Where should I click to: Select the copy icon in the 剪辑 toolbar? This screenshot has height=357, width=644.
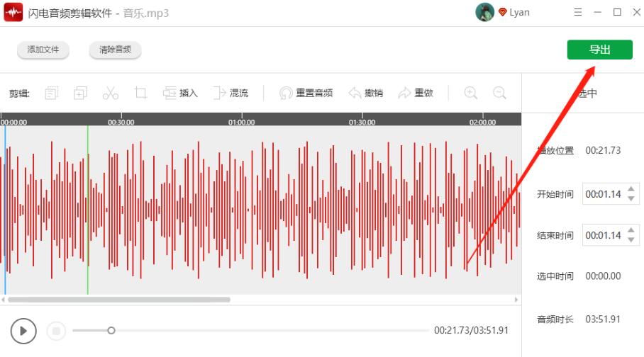pyautogui.click(x=52, y=93)
